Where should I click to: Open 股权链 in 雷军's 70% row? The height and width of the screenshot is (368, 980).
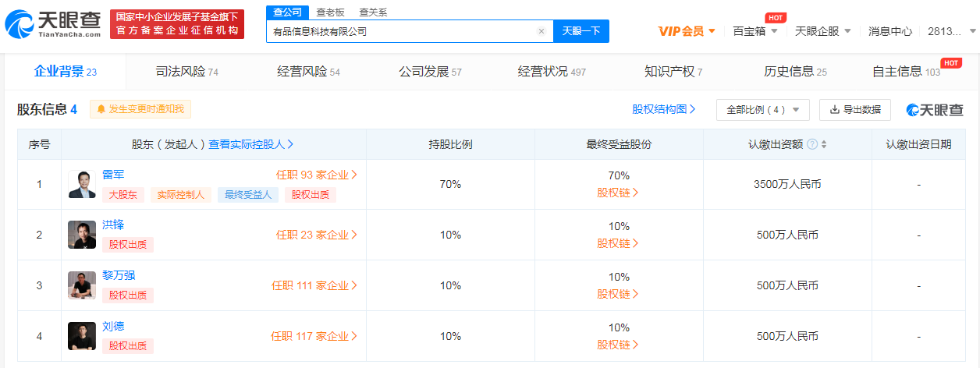pos(618,193)
